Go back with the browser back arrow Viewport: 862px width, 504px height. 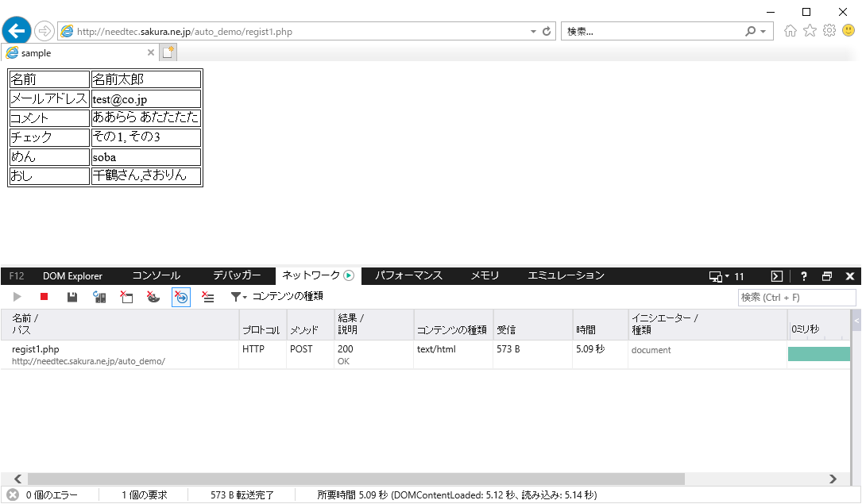17,31
